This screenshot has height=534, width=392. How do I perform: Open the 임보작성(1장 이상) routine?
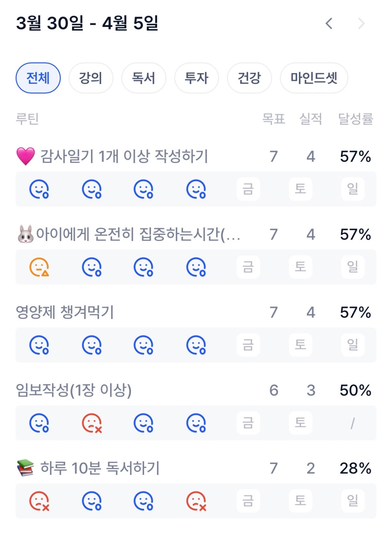point(74,390)
